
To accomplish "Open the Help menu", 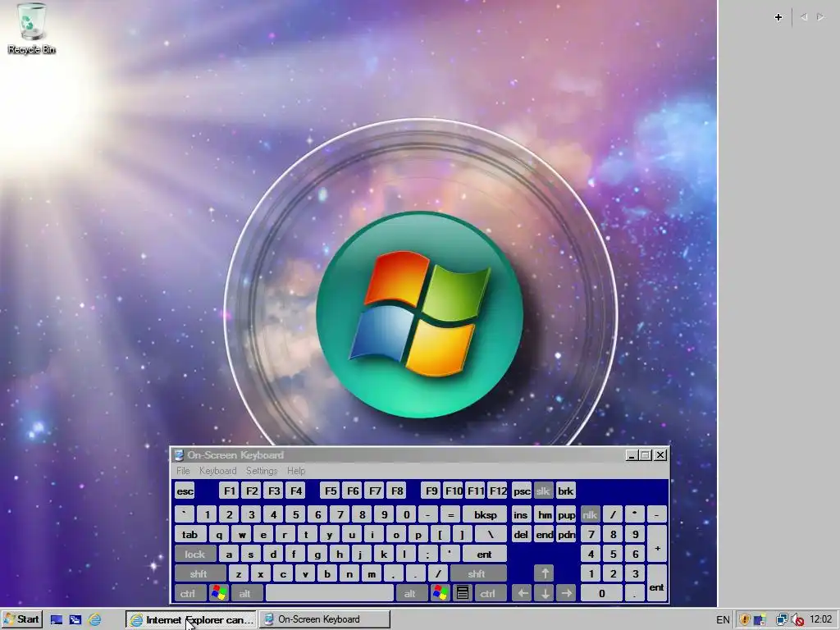I will (x=295, y=470).
